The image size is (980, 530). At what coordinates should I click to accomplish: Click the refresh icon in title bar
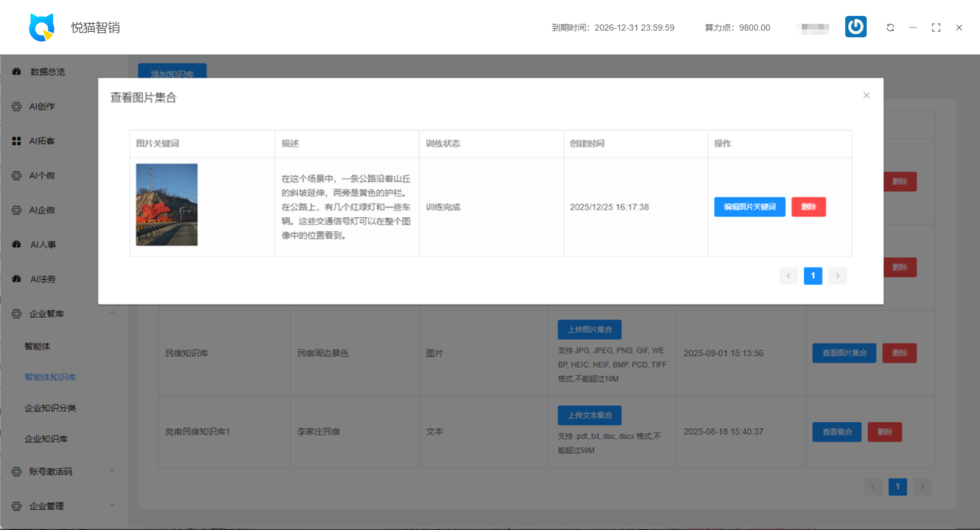click(x=890, y=28)
